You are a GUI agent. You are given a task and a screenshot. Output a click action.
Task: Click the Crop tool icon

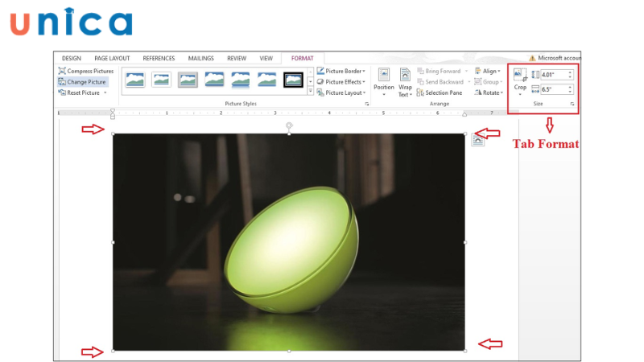click(520, 76)
